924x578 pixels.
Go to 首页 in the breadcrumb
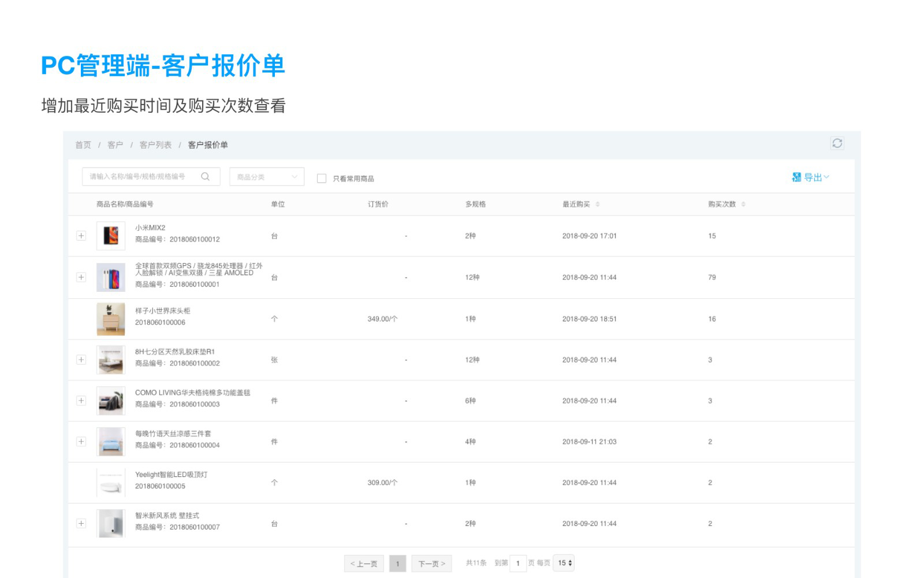83,145
